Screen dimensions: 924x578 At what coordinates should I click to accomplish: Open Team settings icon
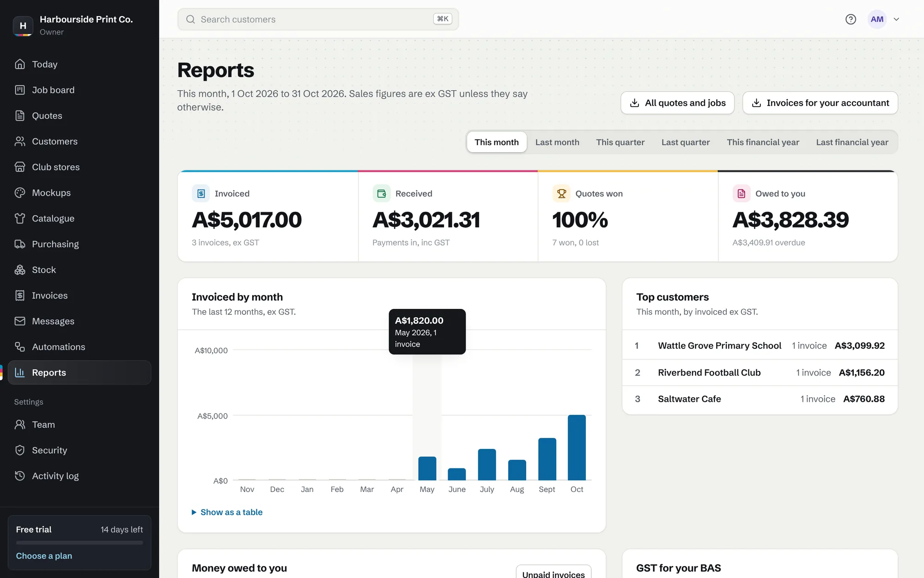(x=20, y=424)
